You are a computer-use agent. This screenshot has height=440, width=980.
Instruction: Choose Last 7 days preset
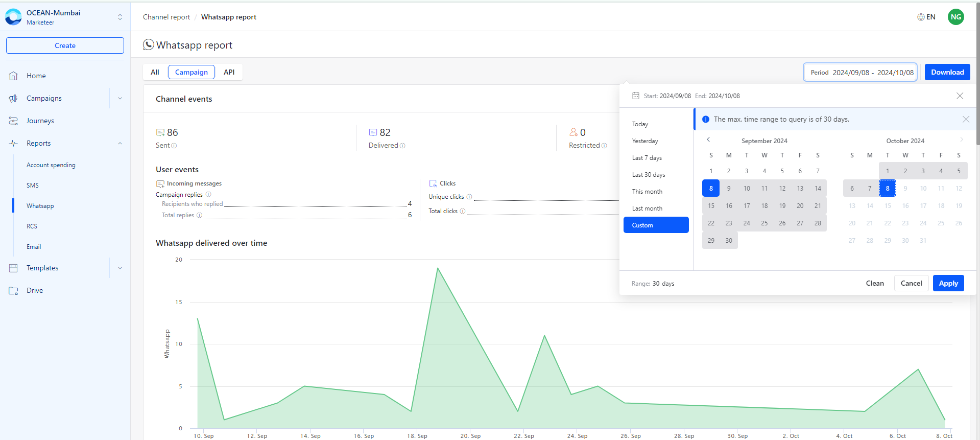[x=656, y=158]
